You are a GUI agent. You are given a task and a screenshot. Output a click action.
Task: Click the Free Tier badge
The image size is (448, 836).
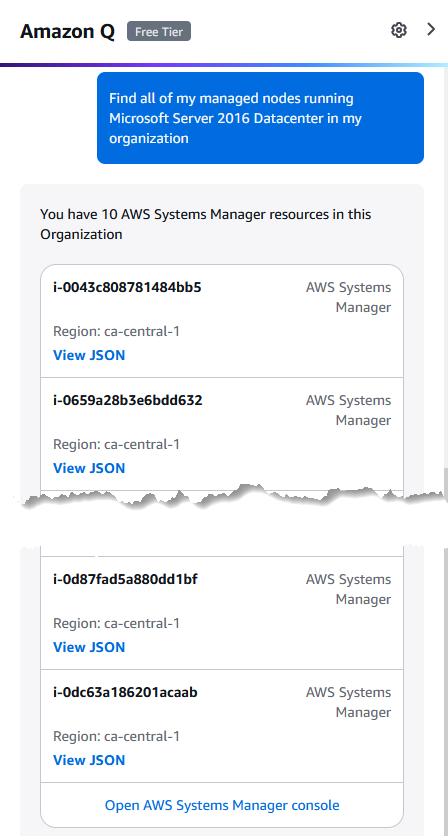[x=159, y=31]
